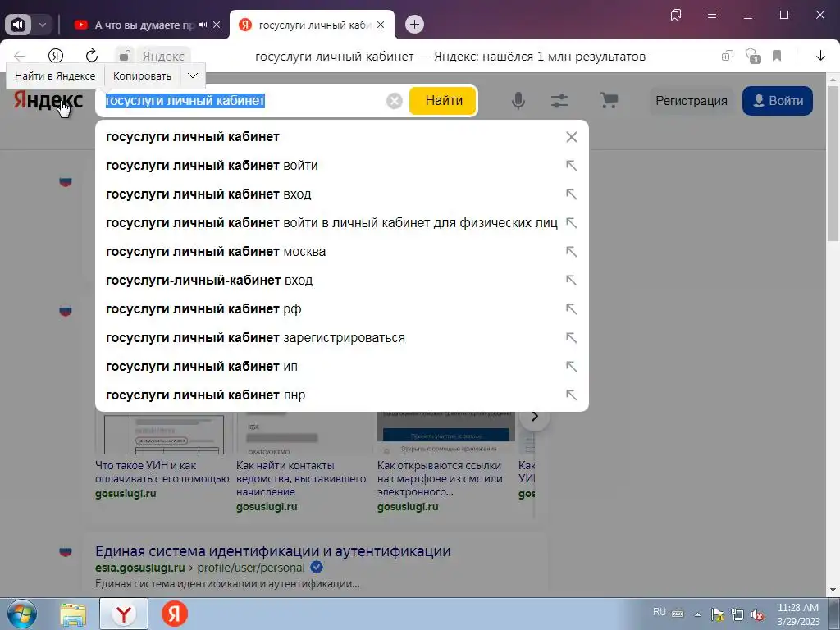Open Единая система идентификации и аутентификации result

click(x=272, y=551)
